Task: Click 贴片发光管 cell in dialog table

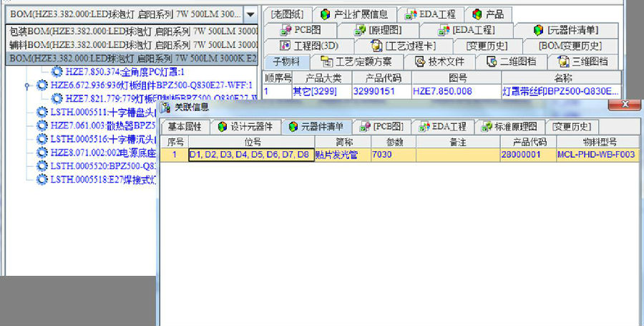Action: pos(343,155)
